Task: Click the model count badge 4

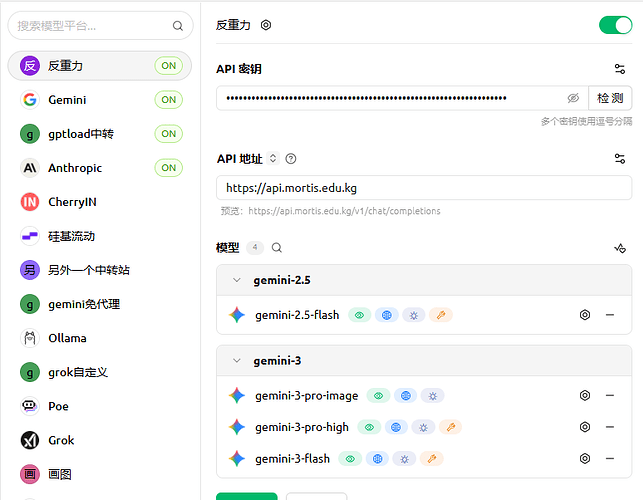Action: coord(255,247)
